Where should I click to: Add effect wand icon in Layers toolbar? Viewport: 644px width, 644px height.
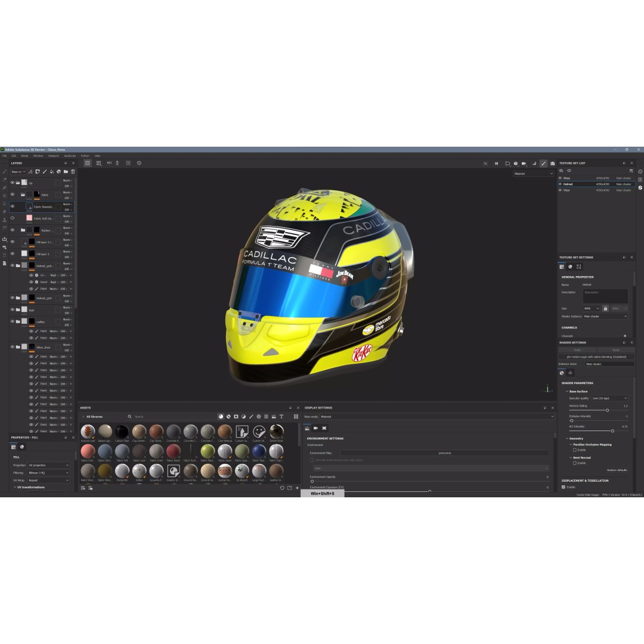(30, 172)
